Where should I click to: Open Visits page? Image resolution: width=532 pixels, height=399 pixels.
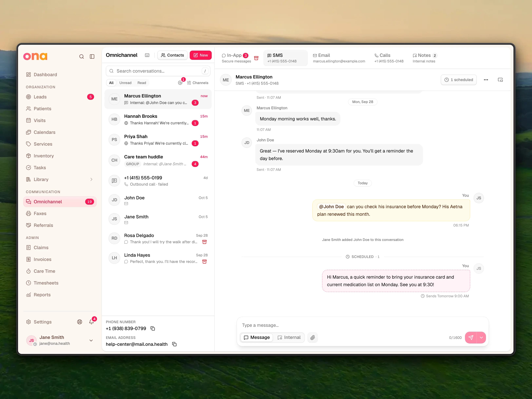click(x=60, y=120)
